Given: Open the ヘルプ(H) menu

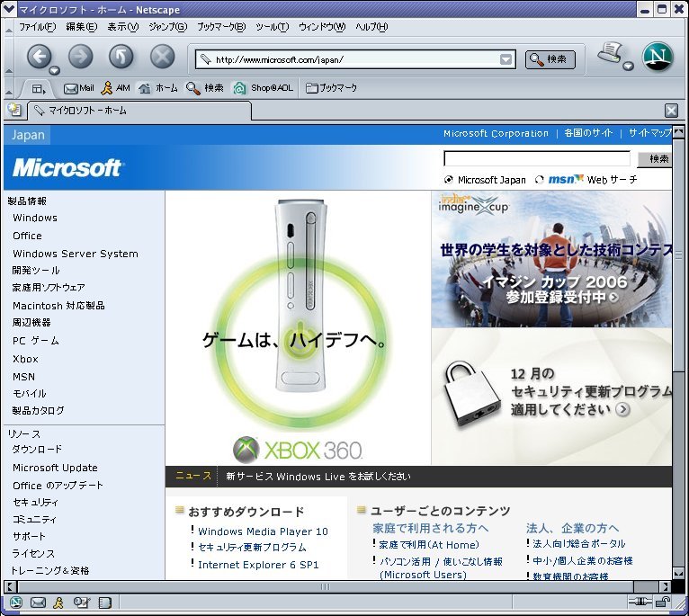Looking at the screenshot, I should (371, 27).
